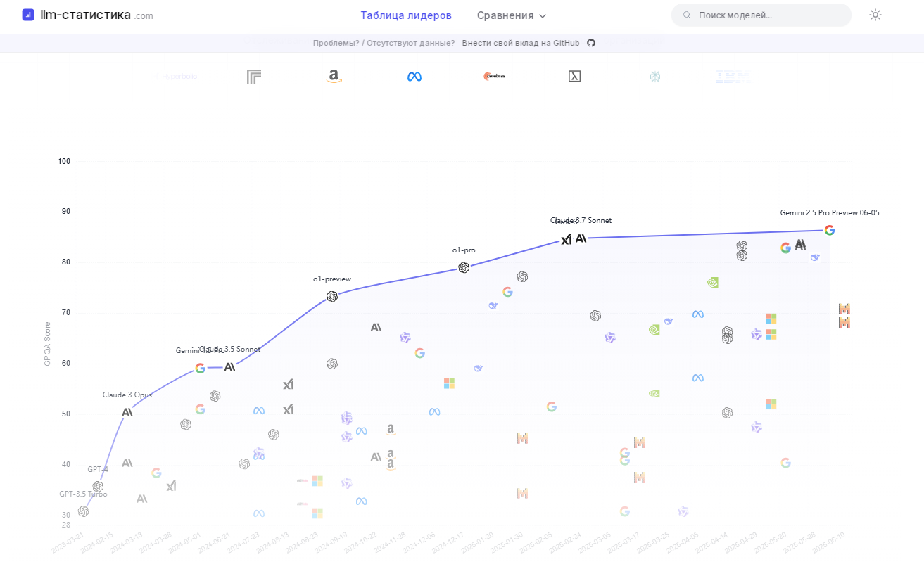Screen dimensions: 924x569
Task: Click the Проблемы? / Отсутствуют данные? text
Action: (x=384, y=43)
